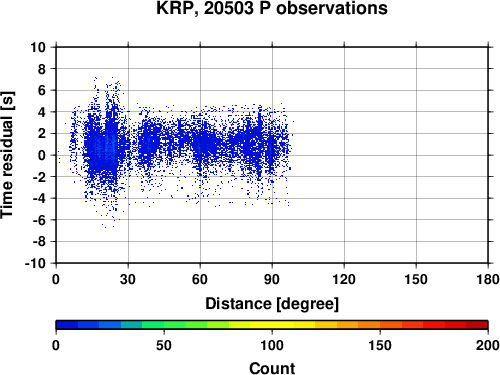This screenshot has height=375, width=500.
Task: Click the plot title KRP, 20503 P observations
Action: tap(272, 8)
